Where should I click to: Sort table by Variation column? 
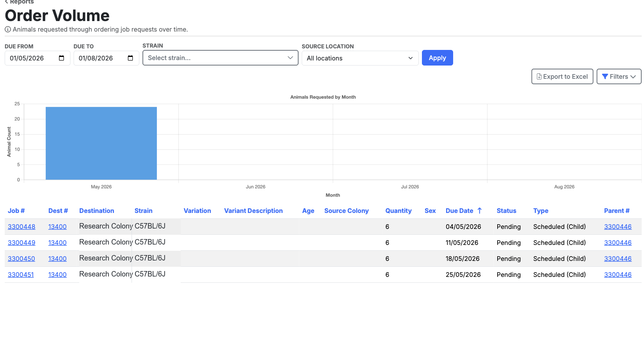click(x=197, y=211)
